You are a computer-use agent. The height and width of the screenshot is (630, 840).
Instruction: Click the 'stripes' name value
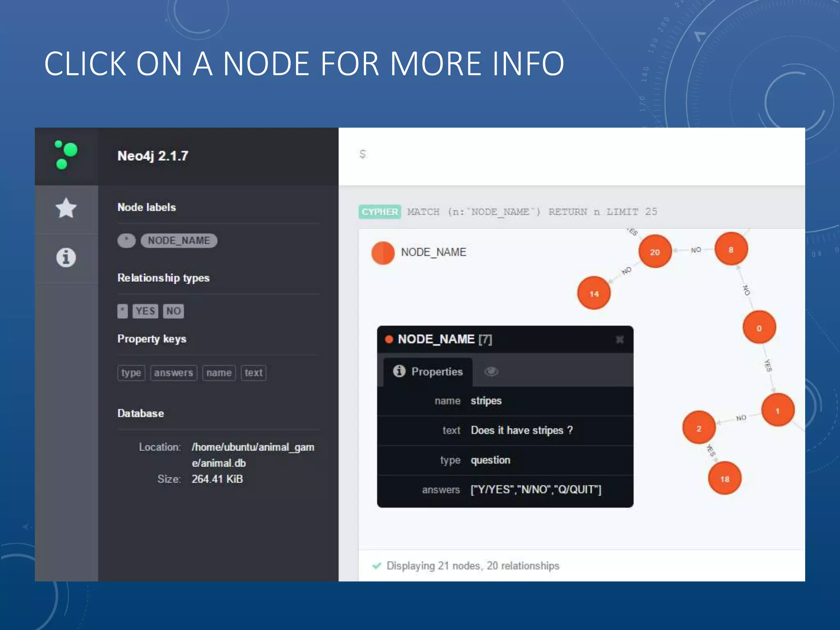(486, 401)
